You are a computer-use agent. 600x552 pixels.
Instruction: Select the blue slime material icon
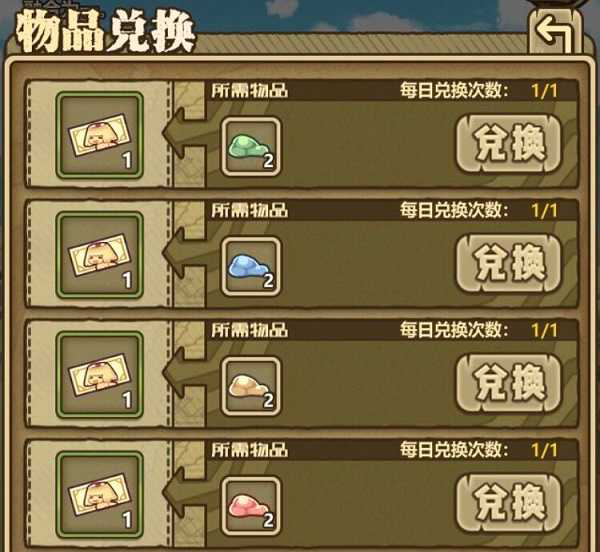point(251,267)
